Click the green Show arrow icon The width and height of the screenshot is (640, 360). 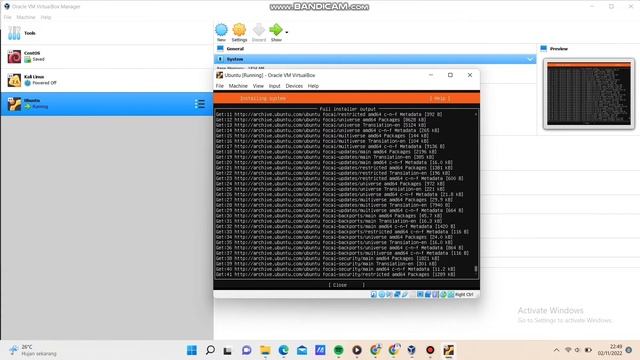276,31
